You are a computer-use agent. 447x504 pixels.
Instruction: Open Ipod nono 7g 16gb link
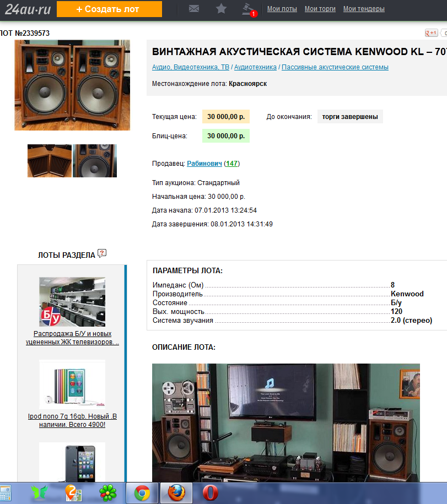72,420
